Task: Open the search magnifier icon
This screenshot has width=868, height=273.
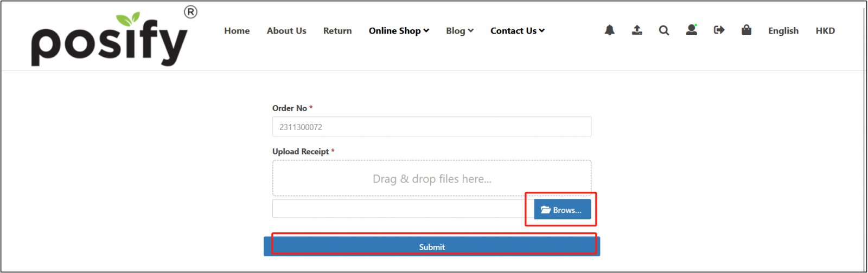Action: pos(664,30)
